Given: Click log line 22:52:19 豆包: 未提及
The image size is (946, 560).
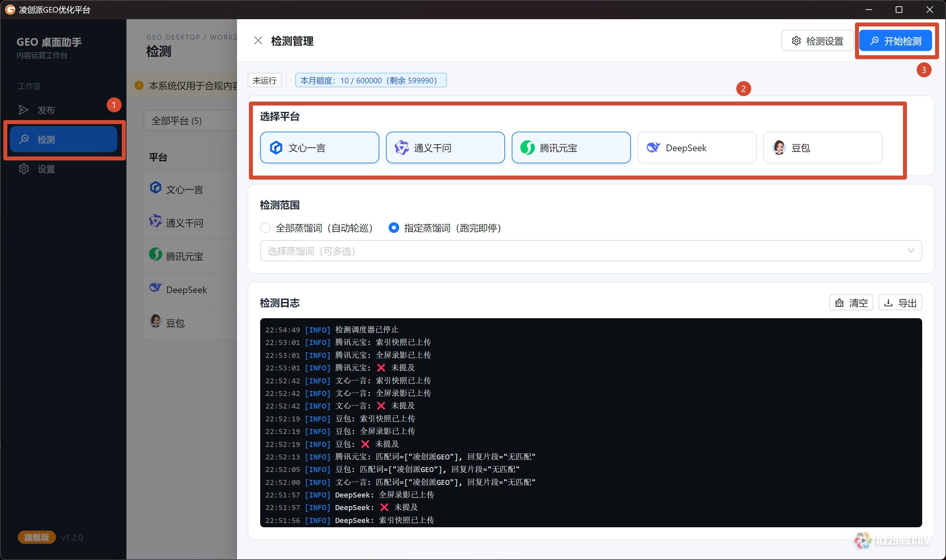Looking at the screenshot, I should 332,444.
